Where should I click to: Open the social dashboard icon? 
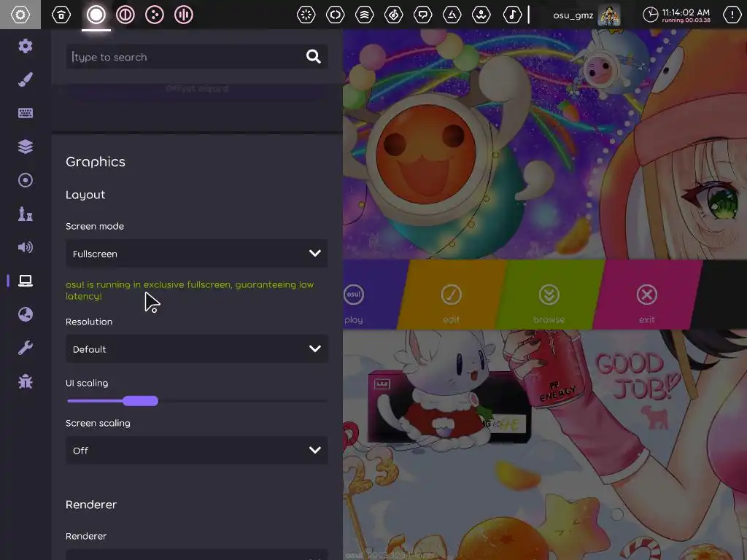[x=481, y=15]
